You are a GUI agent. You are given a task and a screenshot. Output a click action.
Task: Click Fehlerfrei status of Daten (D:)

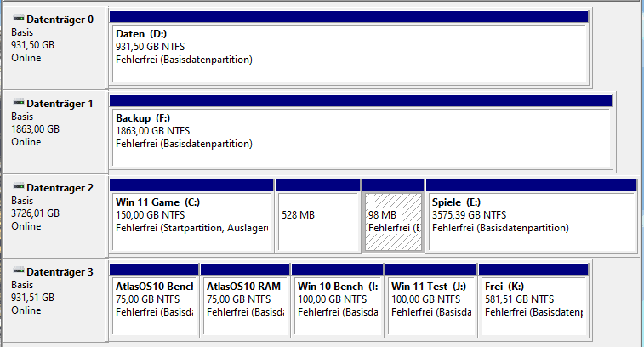tap(184, 60)
